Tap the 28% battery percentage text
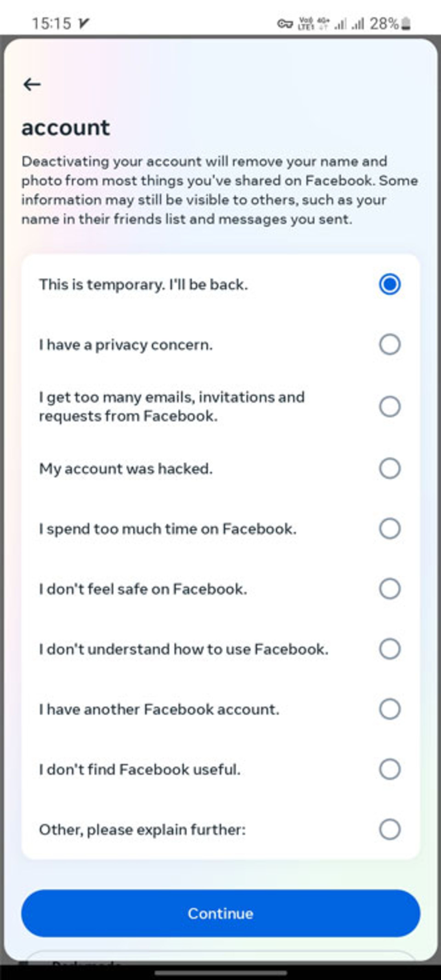This screenshot has width=441, height=980. pos(384,24)
